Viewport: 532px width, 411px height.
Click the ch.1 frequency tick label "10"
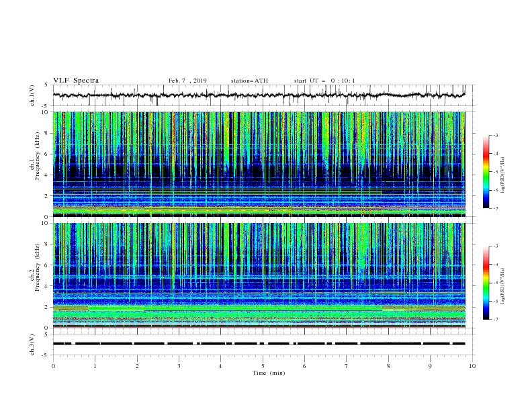click(46, 112)
